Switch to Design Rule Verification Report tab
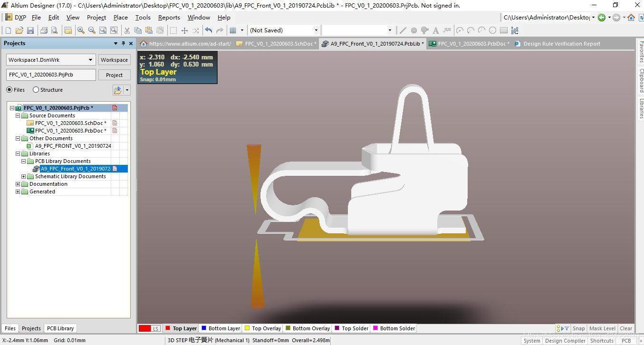The height and width of the screenshot is (345, 644). click(x=557, y=44)
